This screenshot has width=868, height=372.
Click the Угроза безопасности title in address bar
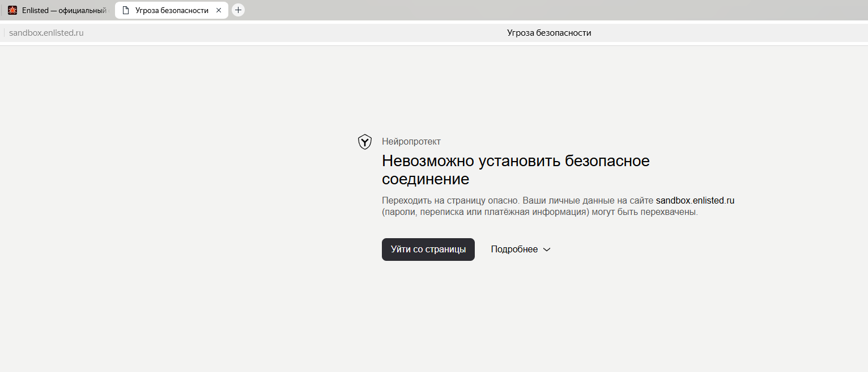tap(548, 33)
